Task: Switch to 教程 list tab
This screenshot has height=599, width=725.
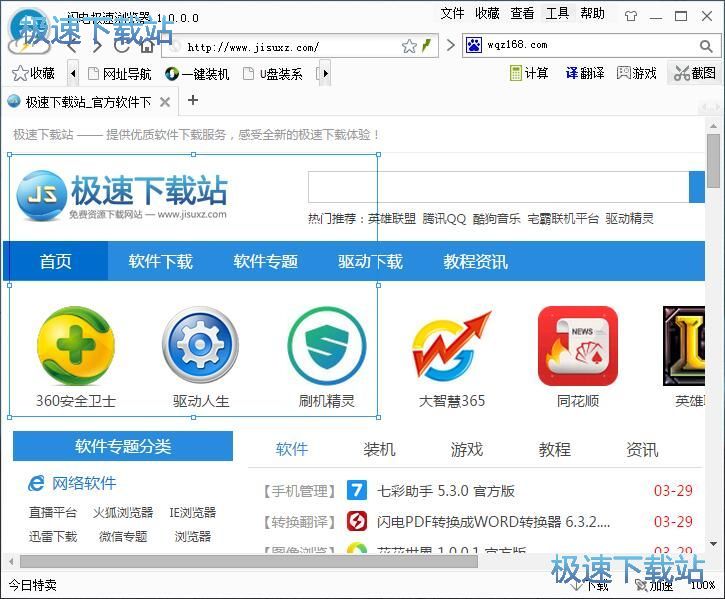Action: [554, 449]
